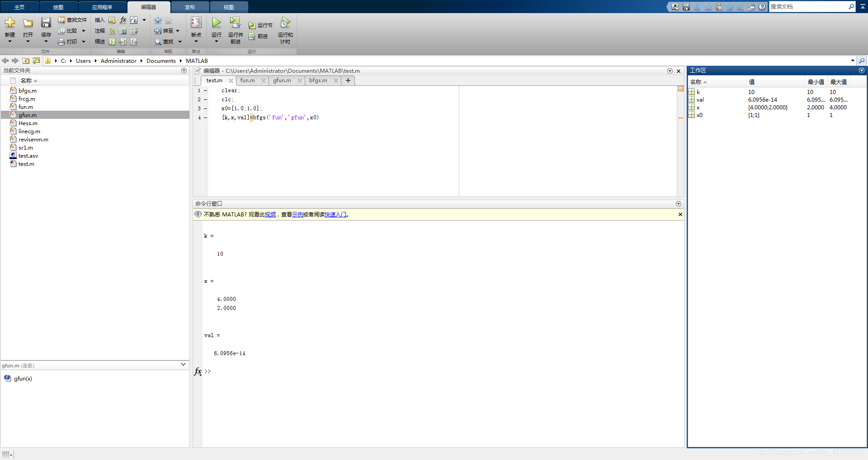Click the smart indent icon
The image size is (868, 460).
(x=112, y=42)
